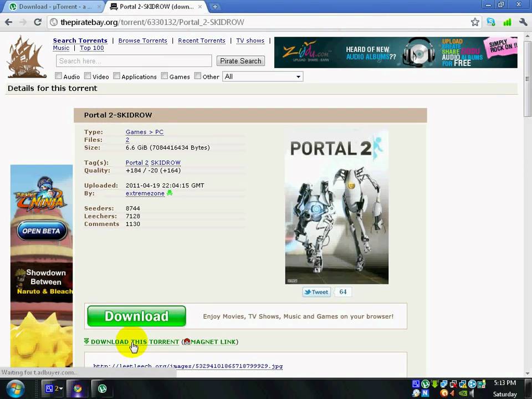Image resolution: width=532 pixels, height=399 pixels.
Task: Click the speaker volume tray icon
Action: 472,393
